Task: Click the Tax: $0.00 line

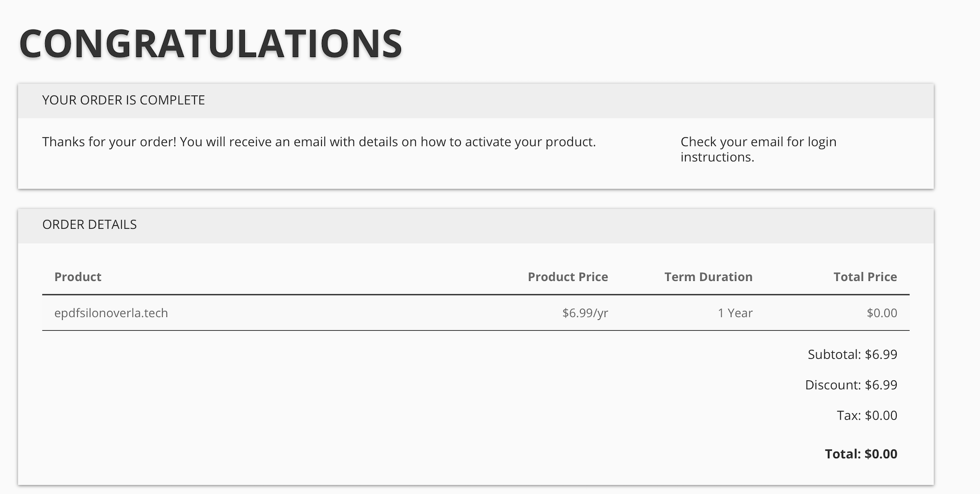Action: point(866,416)
